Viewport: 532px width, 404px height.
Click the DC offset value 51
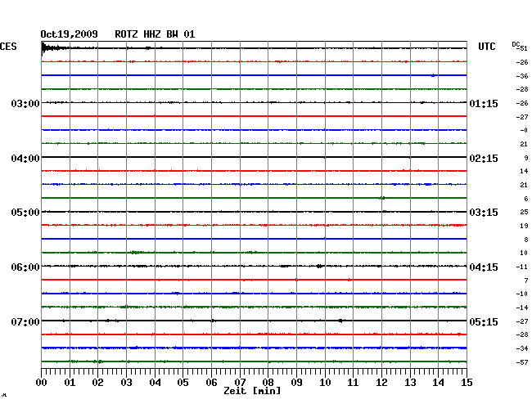[x=524, y=48]
